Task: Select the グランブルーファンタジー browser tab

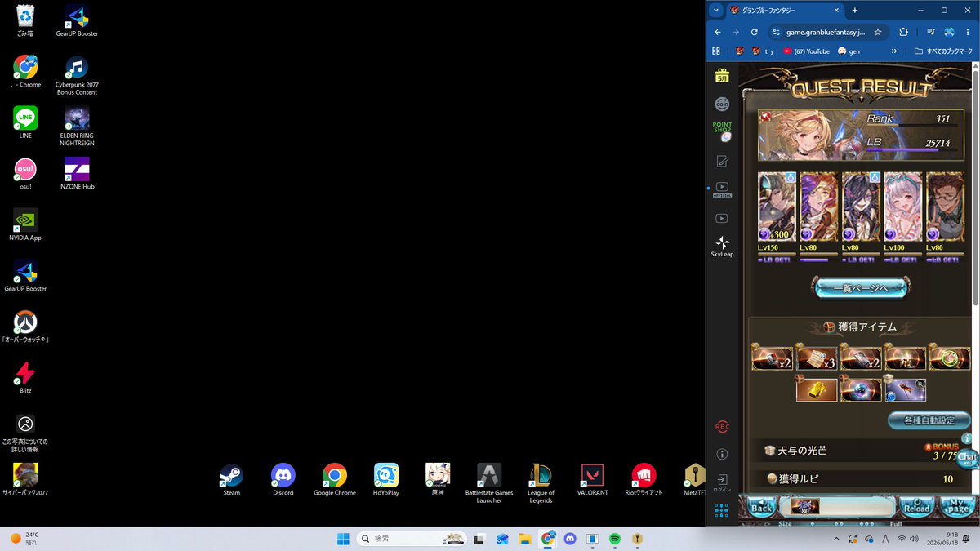Action: click(x=784, y=11)
